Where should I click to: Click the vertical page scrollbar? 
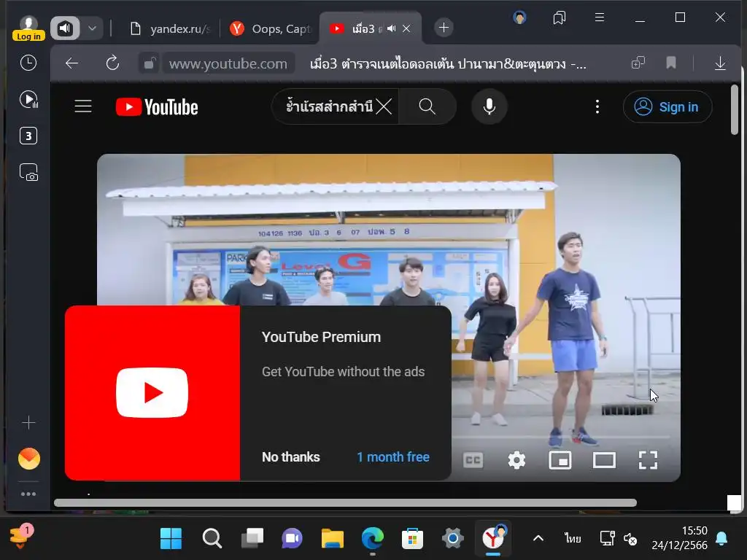point(735,109)
